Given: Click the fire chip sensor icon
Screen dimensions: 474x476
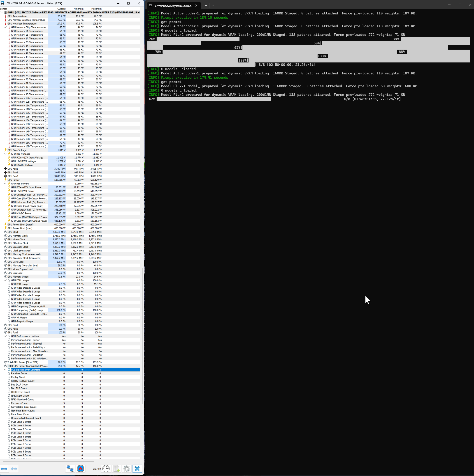Looking at the screenshot, I should pyautogui.click(x=81, y=469).
